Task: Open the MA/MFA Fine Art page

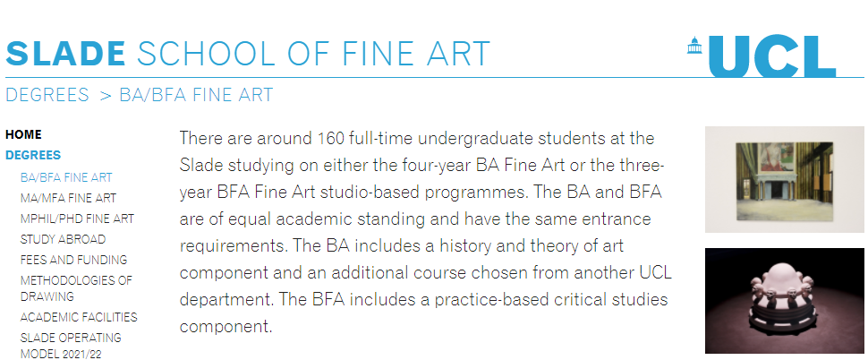Action: [x=68, y=198]
